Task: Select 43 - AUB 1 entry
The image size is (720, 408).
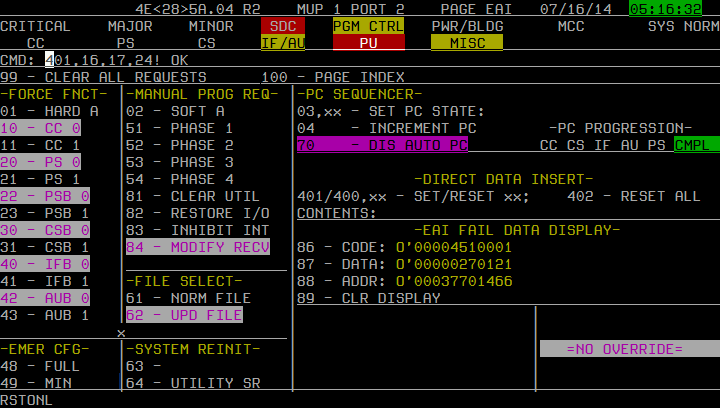Action: (45, 315)
